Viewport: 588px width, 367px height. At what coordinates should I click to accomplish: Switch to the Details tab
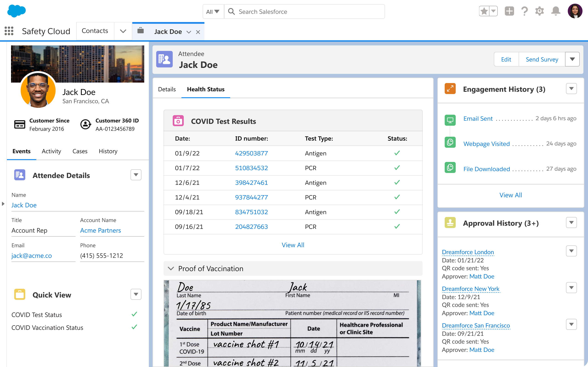tap(167, 89)
